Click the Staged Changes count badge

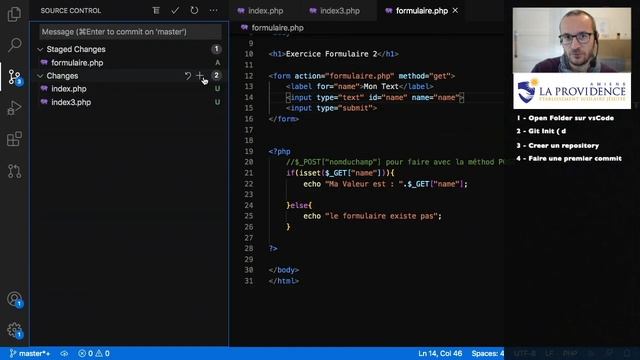click(216, 49)
